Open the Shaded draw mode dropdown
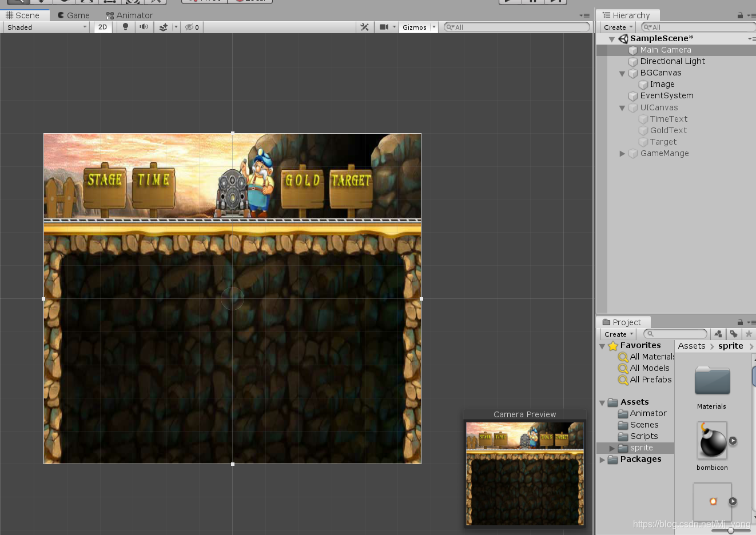Screen dimensions: 756x535 (x=47, y=27)
